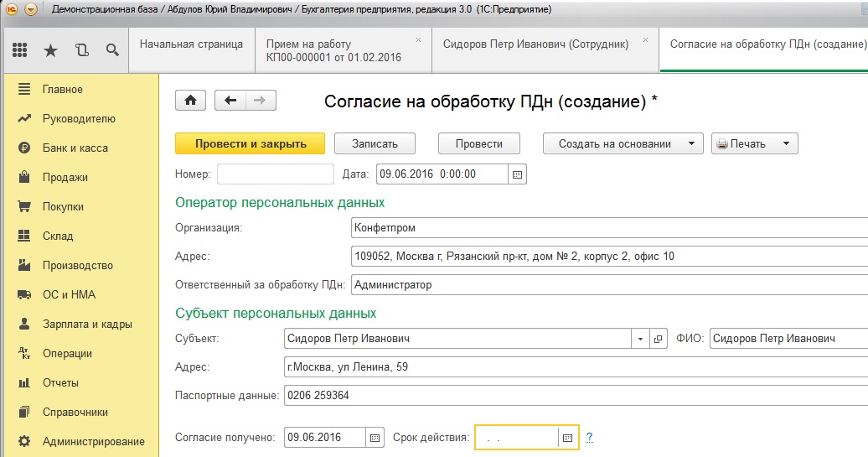Screen dimensions: 868x457
Task: Open calendar for Срок действия
Action: click(567, 438)
